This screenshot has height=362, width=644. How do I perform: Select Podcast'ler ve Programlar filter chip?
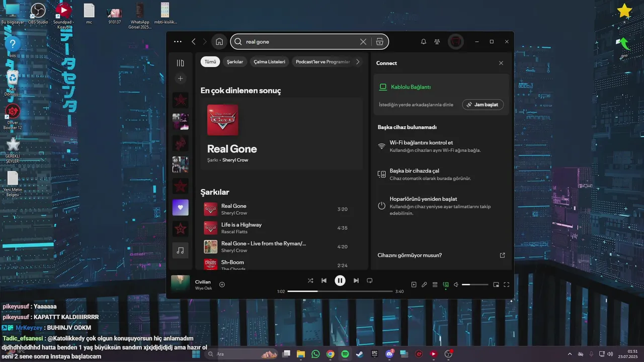(323, 62)
